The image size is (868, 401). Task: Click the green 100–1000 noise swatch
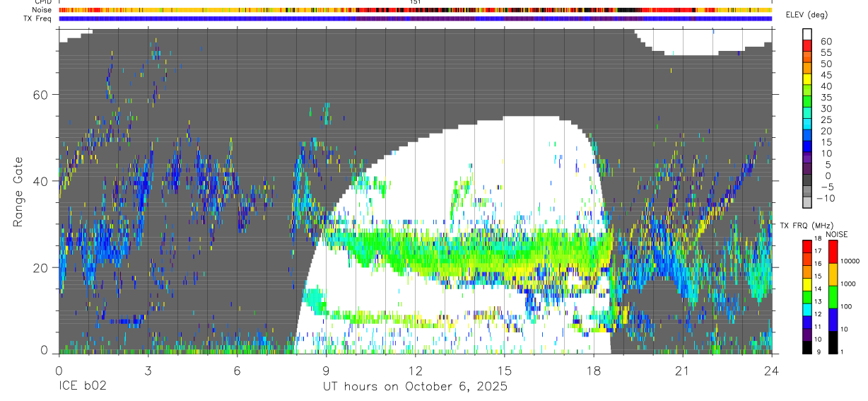point(833,296)
